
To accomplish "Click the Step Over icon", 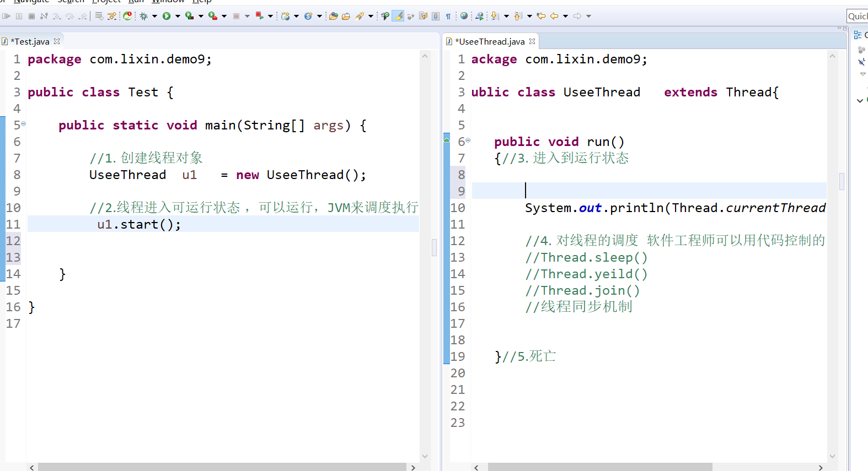I will click(69, 16).
